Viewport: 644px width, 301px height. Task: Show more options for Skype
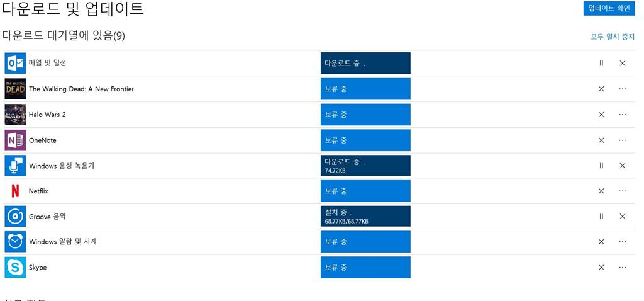click(622, 267)
